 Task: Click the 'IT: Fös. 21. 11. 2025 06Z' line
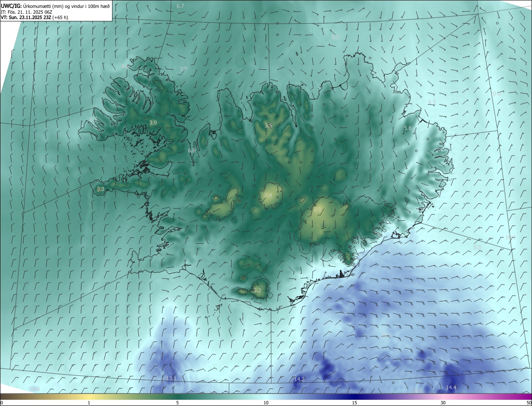26,12
